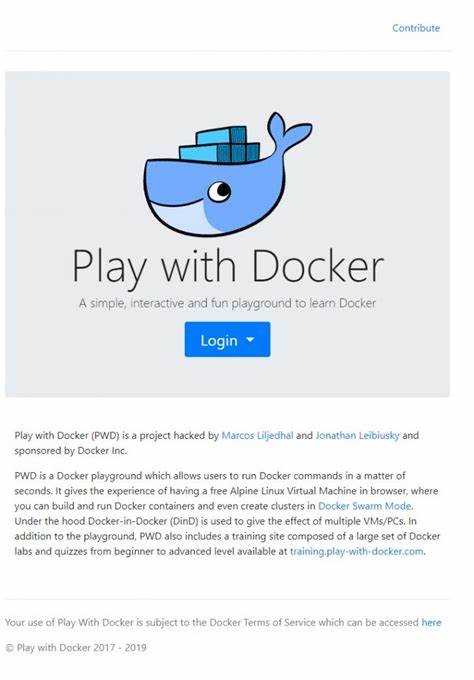Screen dimensions: 474x680
Task: Click the '© Play with Docker 2017 - 2019' footer text
Action: tap(76, 648)
